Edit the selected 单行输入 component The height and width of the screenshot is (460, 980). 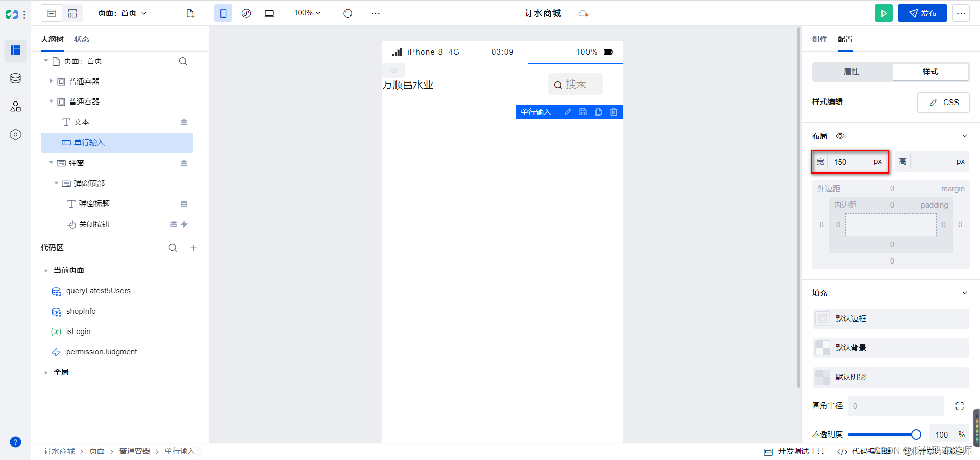[568, 112]
